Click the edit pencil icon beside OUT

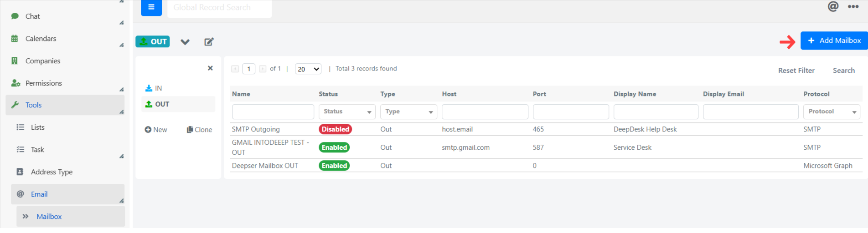209,42
